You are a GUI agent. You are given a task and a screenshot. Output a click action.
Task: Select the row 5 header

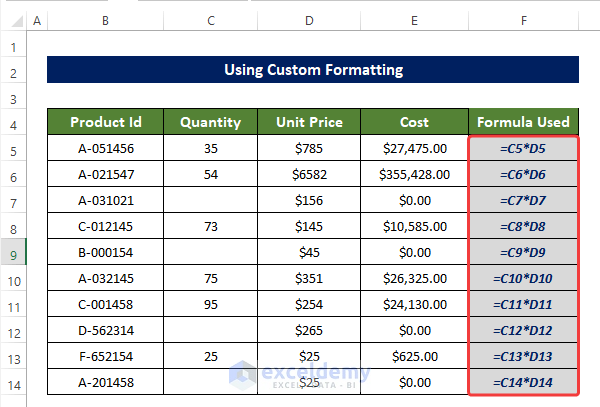point(14,149)
